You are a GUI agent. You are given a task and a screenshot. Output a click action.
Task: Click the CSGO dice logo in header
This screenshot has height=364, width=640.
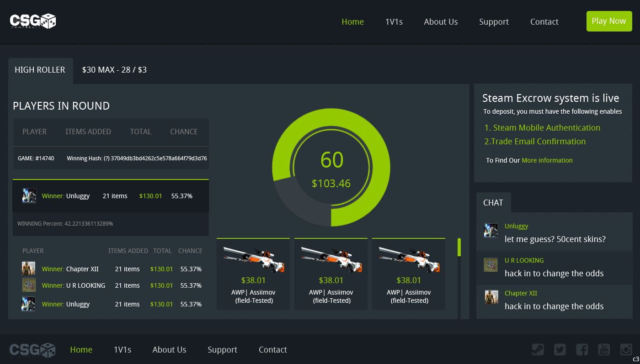click(33, 21)
